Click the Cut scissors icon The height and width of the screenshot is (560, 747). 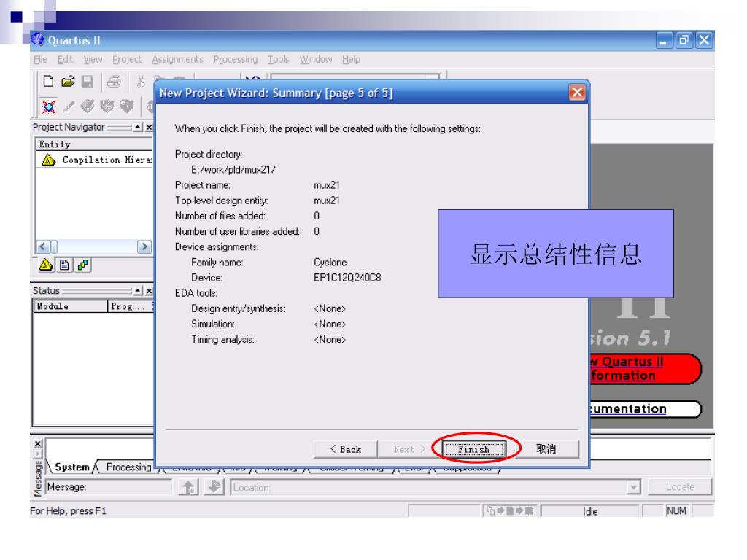click(x=141, y=82)
